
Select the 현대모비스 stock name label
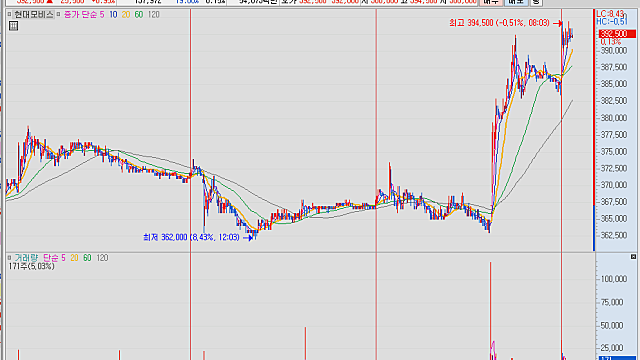click(34, 15)
